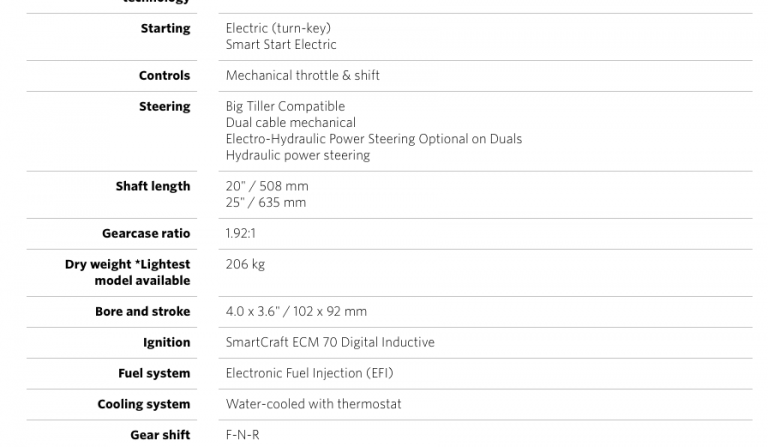Select 'Electro-Hydraulic Power Steering Optional on Duals'

pos(374,139)
